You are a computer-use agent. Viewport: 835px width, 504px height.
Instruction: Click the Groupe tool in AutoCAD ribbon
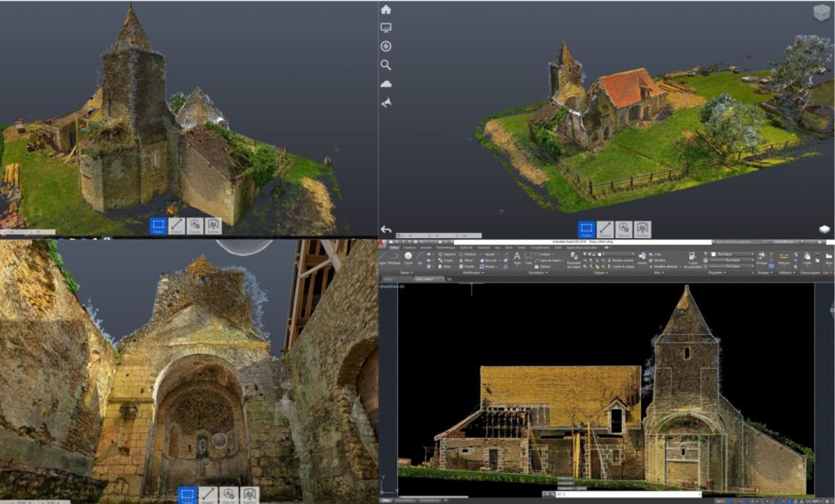(762, 258)
